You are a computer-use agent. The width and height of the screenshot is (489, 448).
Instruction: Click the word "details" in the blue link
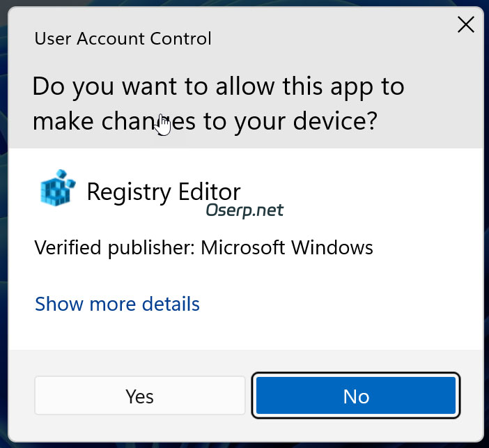coord(171,304)
